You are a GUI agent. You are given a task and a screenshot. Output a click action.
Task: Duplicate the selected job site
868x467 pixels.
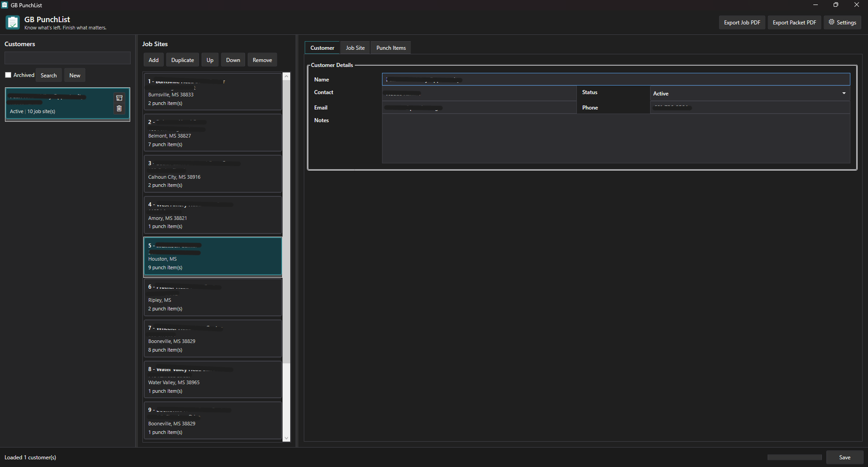pos(183,60)
